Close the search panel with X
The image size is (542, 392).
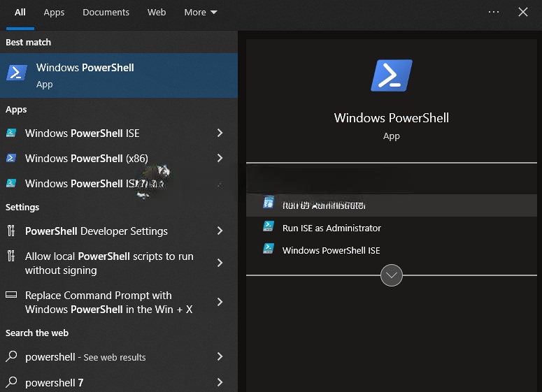pos(523,12)
